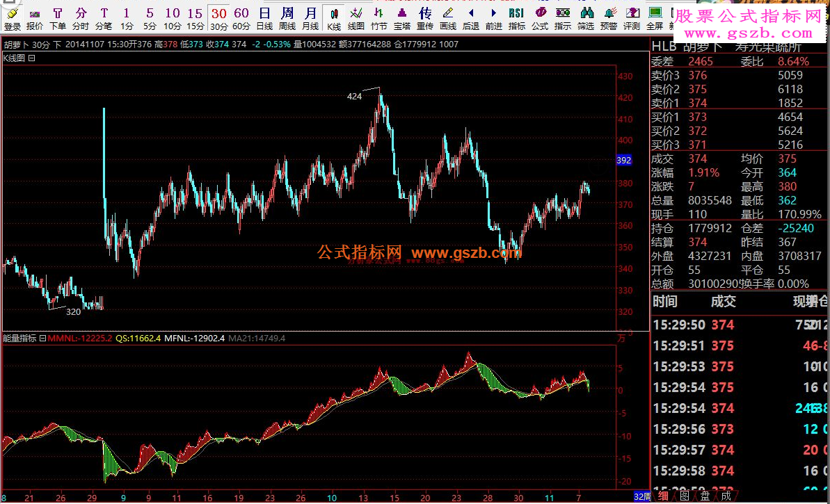
Task: Select the 日线 daily chart
Action: tap(264, 18)
